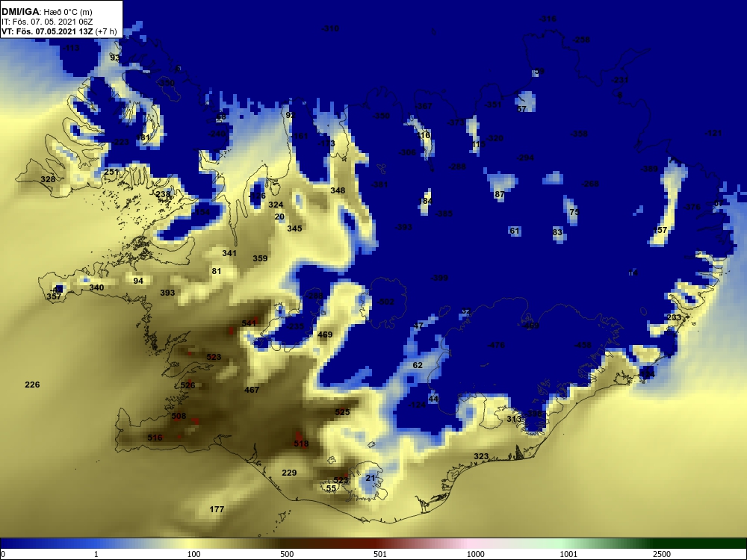Click the legend label '500'
Screen dimensions: 747x560
287,554
